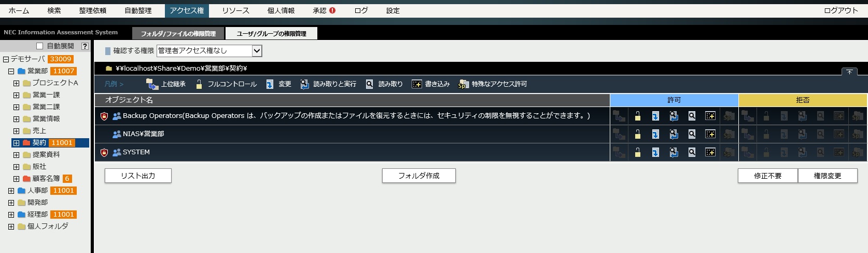Image resolution: width=868 pixels, height=253 pixels.
Task: Toggle allow Modify for SYSTEM
Action: point(655,152)
